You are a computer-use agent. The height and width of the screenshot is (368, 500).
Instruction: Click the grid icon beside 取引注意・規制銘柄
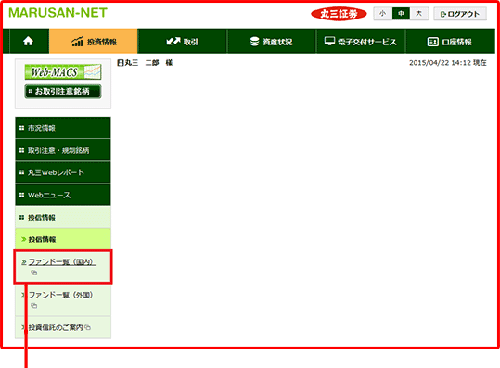click(22, 150)
